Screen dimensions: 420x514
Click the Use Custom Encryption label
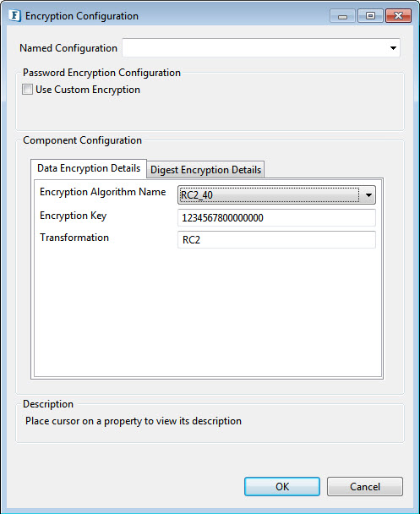(x=88, y=90)
